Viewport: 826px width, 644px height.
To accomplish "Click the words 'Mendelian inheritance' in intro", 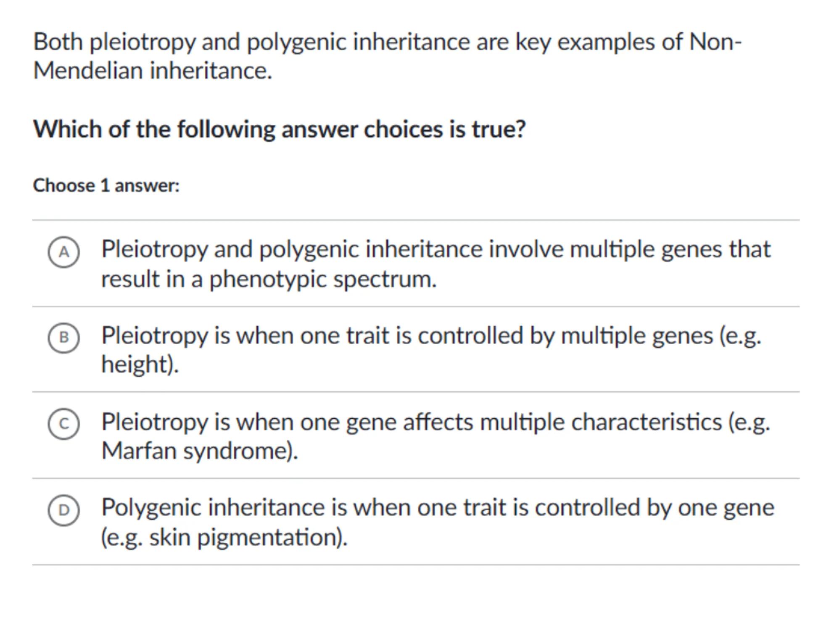I will point(152,70).
